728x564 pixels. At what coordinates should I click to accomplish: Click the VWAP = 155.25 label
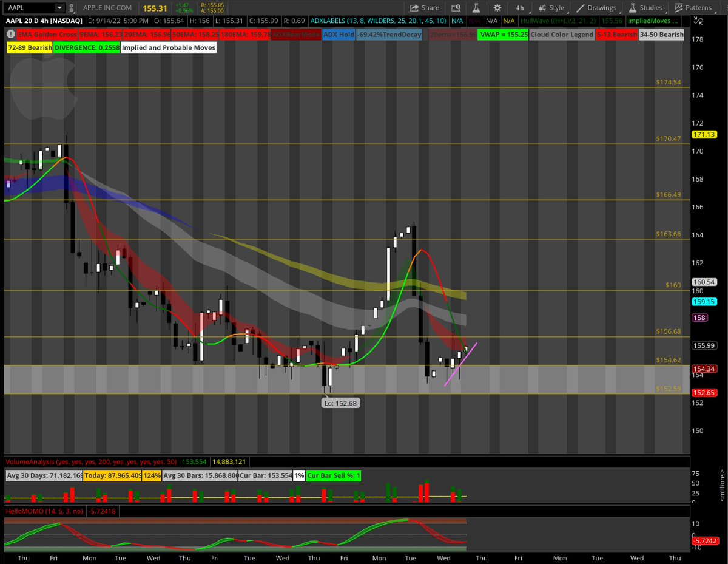[503, 35]
